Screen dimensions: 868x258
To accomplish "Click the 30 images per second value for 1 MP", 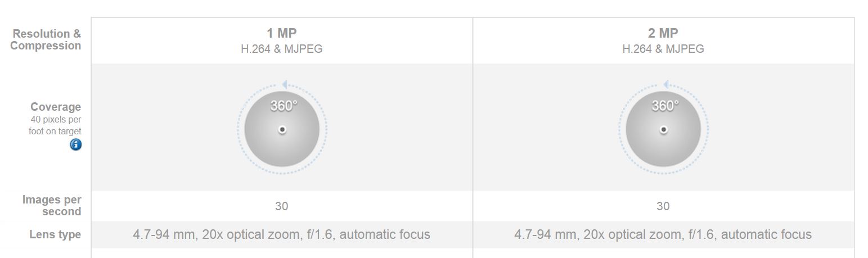I will (282, 206).
